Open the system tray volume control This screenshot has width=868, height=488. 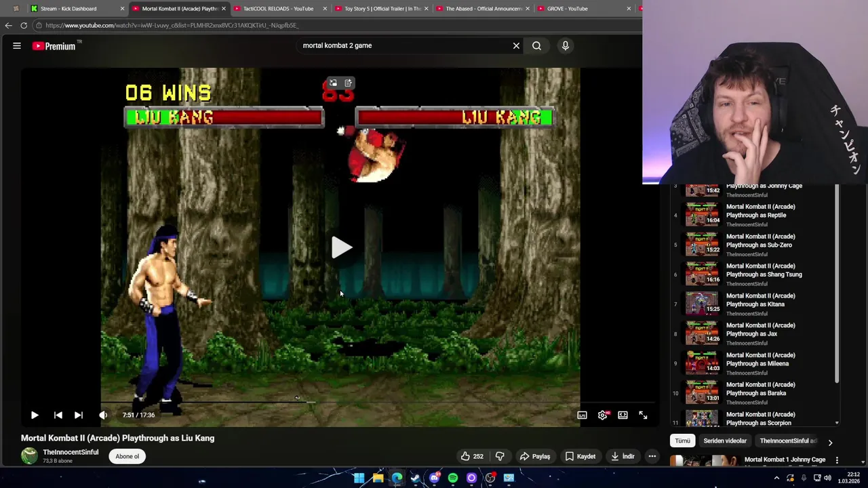pos(827,478)
